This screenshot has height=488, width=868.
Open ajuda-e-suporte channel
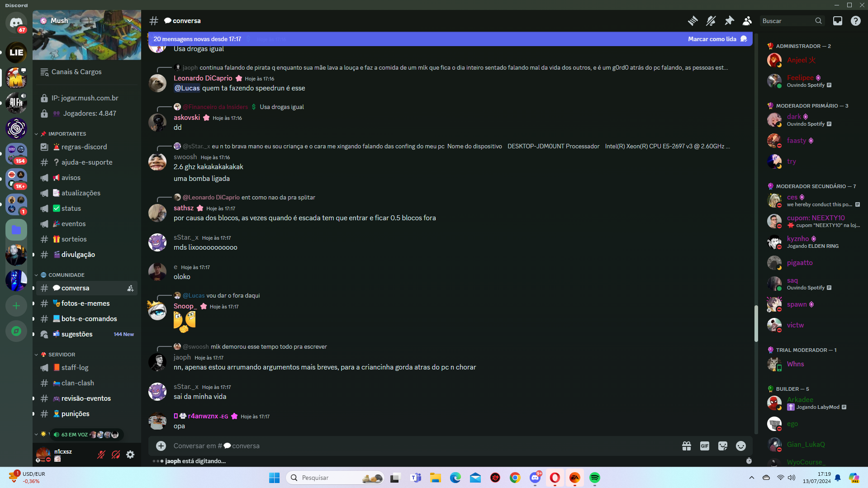pyautogui.click(x=86, y=162)
